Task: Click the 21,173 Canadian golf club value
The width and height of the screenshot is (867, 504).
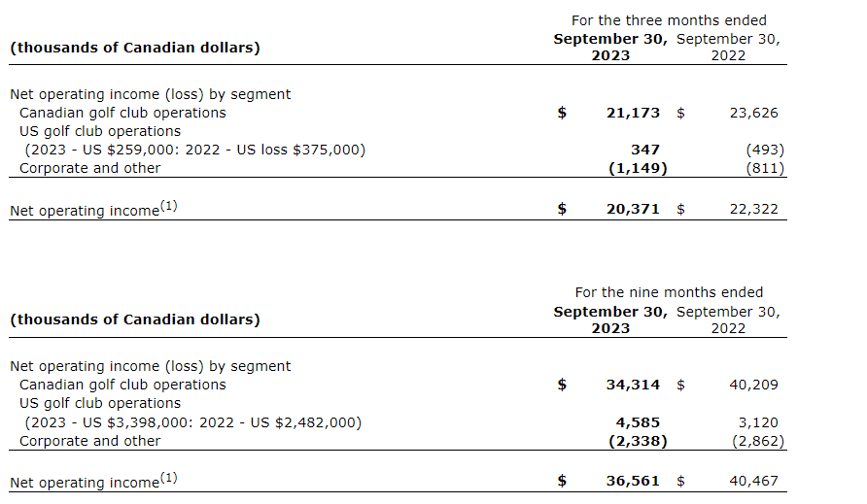Action: [633, 113]
